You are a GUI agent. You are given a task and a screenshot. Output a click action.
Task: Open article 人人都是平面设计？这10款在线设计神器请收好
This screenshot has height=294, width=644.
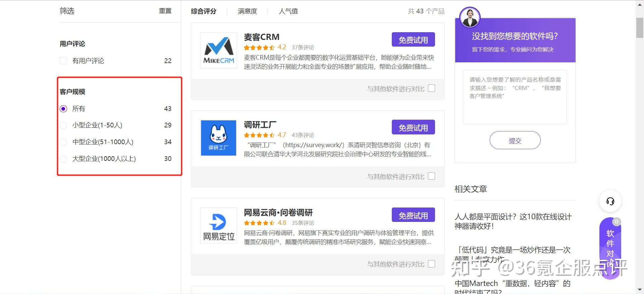point(513,221)
